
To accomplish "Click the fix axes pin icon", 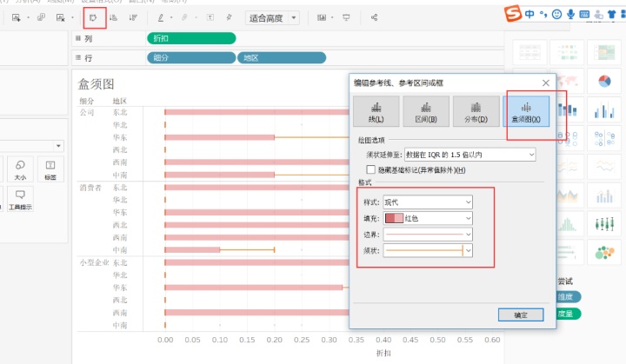I will point(229,17).
